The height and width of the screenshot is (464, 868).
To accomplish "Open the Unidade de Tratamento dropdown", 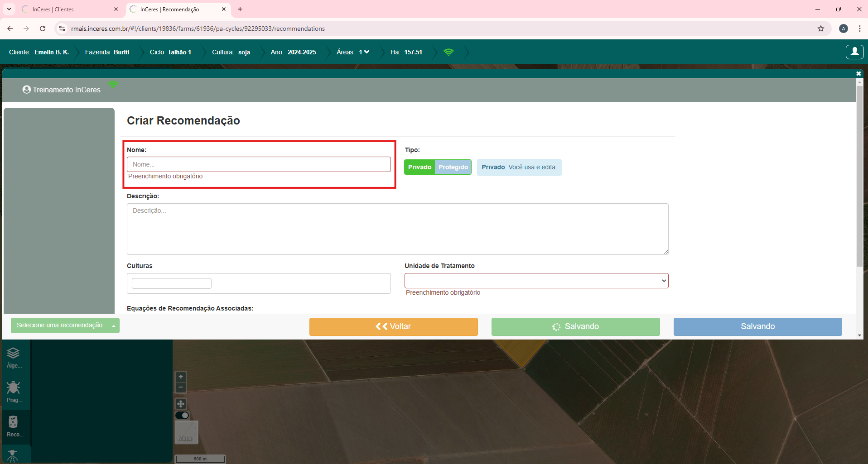I will tap(536, 281).
